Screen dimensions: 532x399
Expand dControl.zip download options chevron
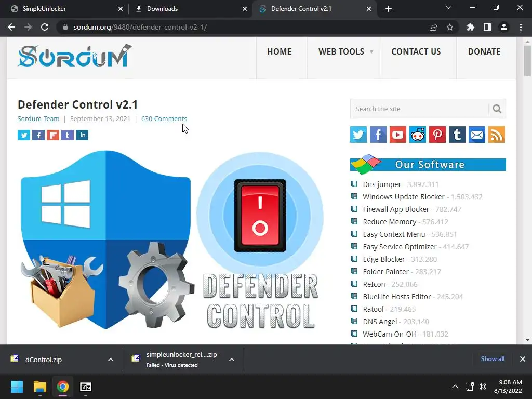[111, 360]
